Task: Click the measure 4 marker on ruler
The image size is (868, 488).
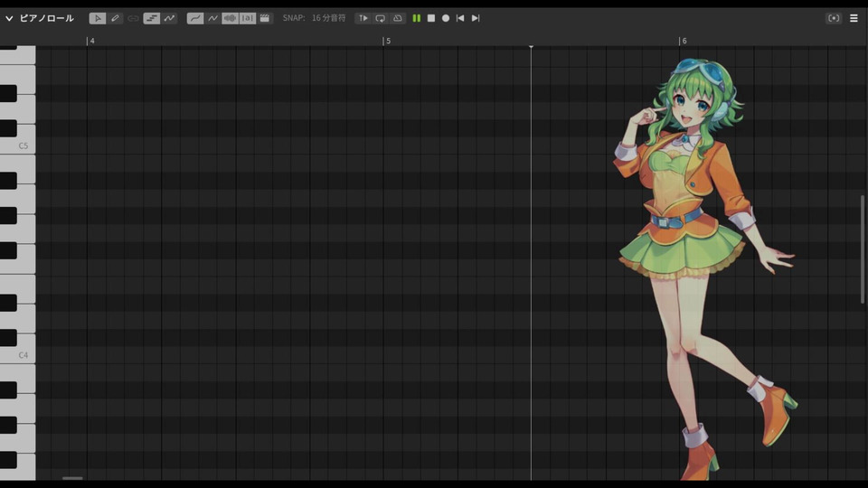Action: [90, 41]
